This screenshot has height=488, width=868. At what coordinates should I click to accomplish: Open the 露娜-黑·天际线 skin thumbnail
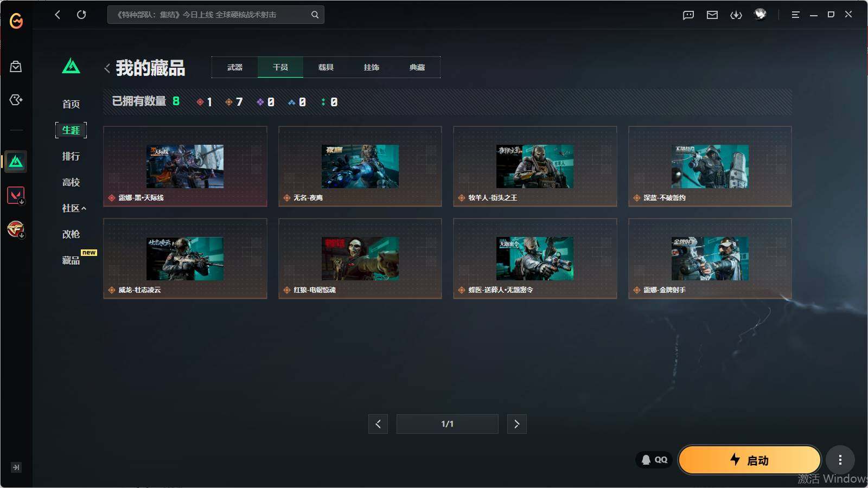tap(185, 166)
